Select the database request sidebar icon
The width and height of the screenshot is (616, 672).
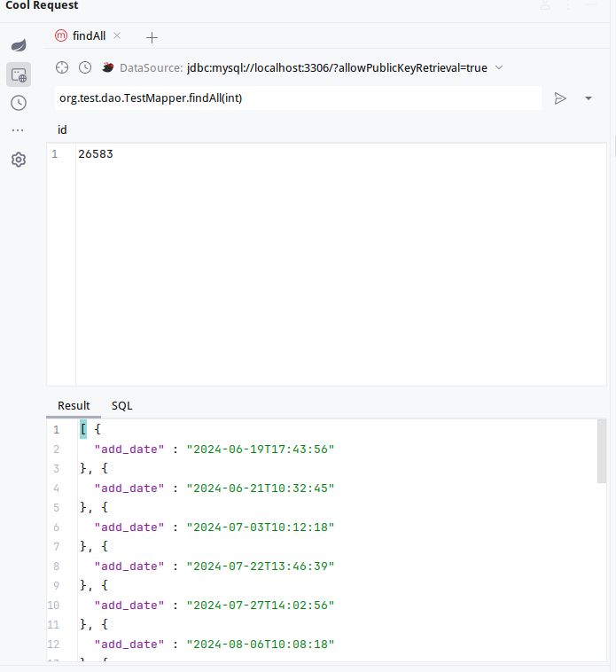[18, 74]
